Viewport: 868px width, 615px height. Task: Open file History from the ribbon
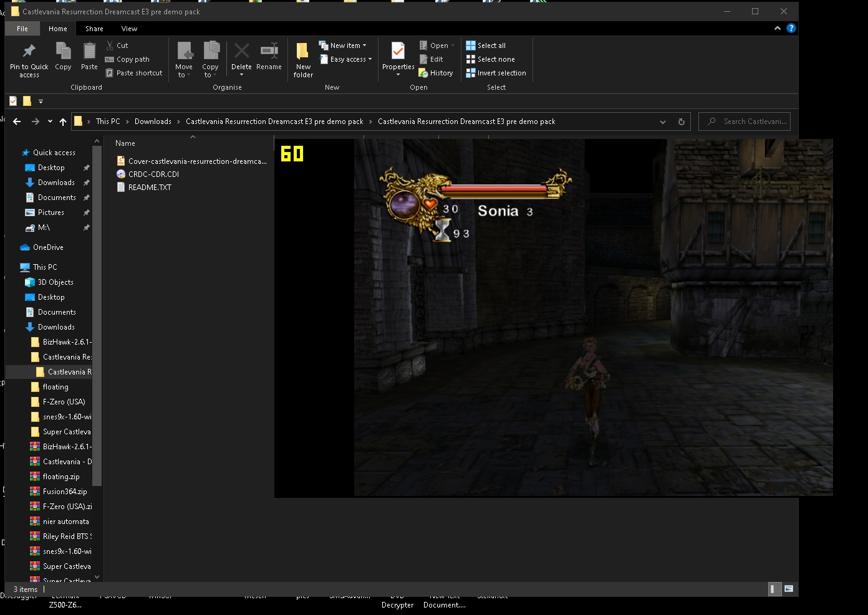(x=436, y=73)
